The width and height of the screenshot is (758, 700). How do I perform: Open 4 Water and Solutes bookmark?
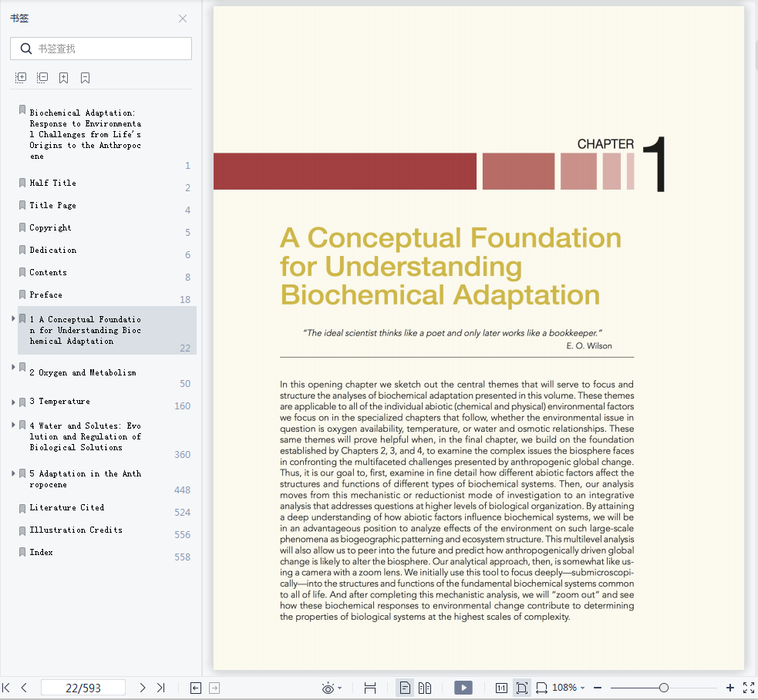click(x=85, y=436)
